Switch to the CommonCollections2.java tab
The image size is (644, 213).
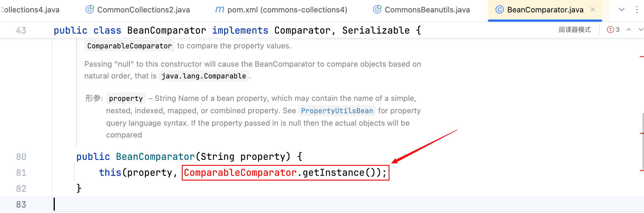point(143,10)
